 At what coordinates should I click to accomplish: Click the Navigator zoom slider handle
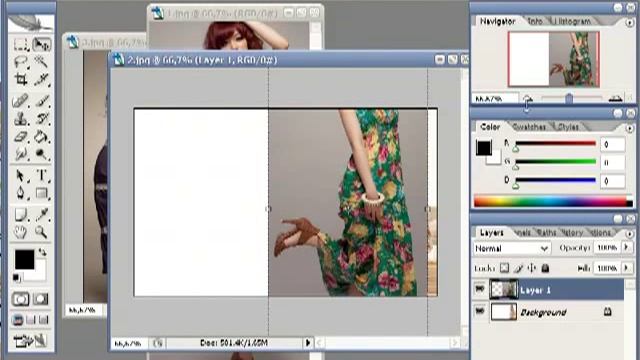pyautogui.click(x=569, y=98)
